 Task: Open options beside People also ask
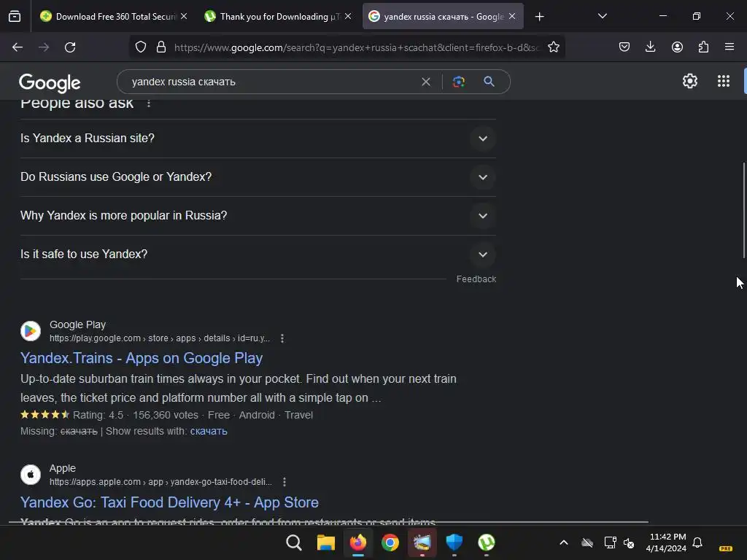pyautogui.click(x=149, y=104)
